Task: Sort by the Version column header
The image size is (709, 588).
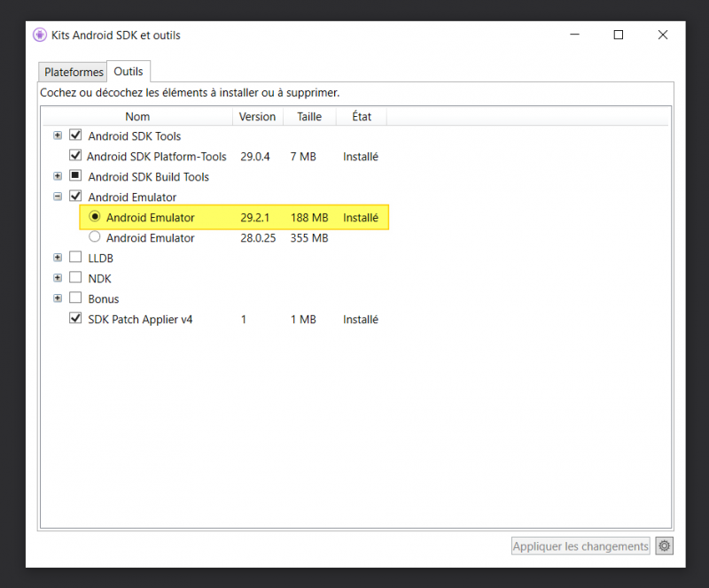Action: 257,116
